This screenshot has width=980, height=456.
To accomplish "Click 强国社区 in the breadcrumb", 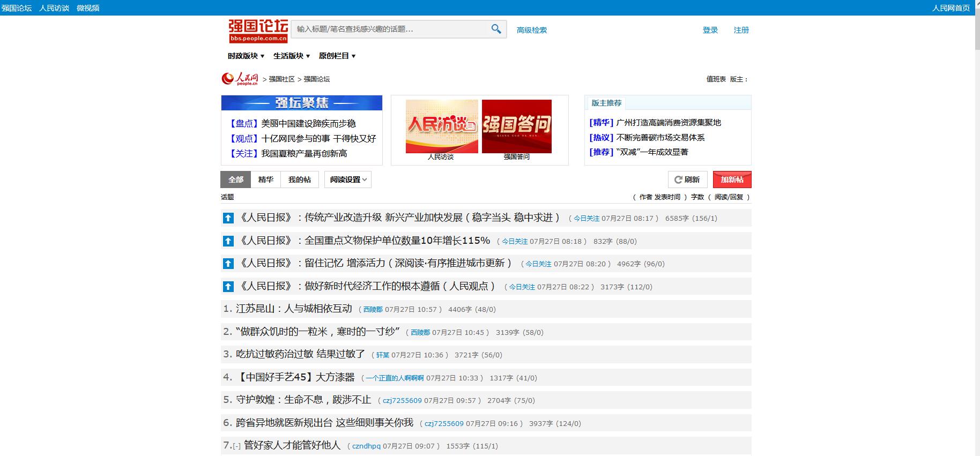I will tap(281, 79).
